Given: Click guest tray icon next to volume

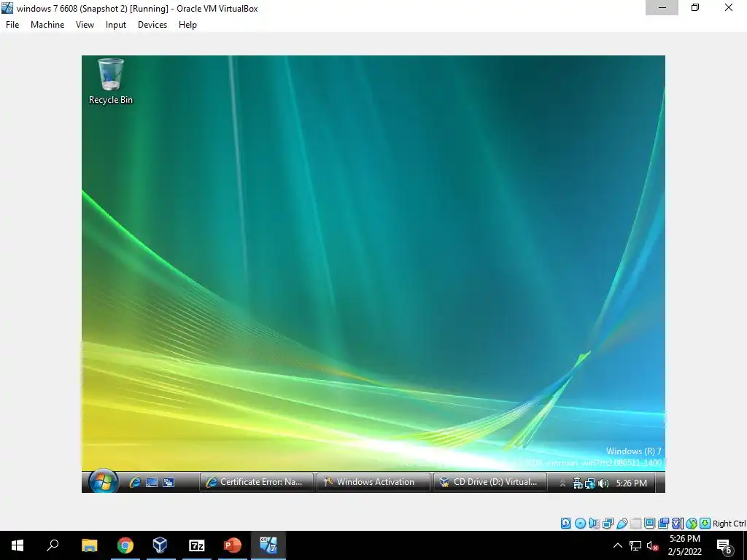Looking at the screenshot, I should 590,483.
